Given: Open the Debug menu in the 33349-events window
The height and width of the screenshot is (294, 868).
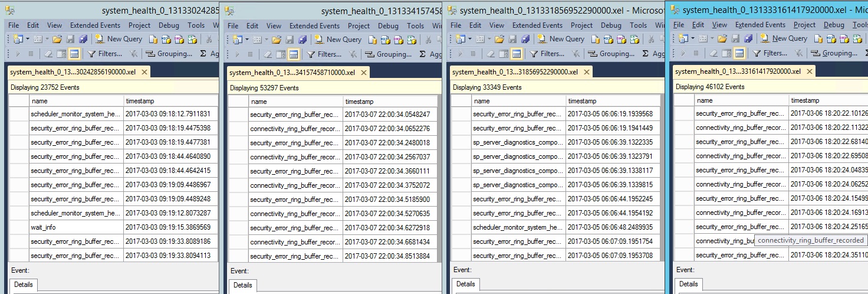Looking at the screenshot, I should pyautogui.click(x=611, y=25).
